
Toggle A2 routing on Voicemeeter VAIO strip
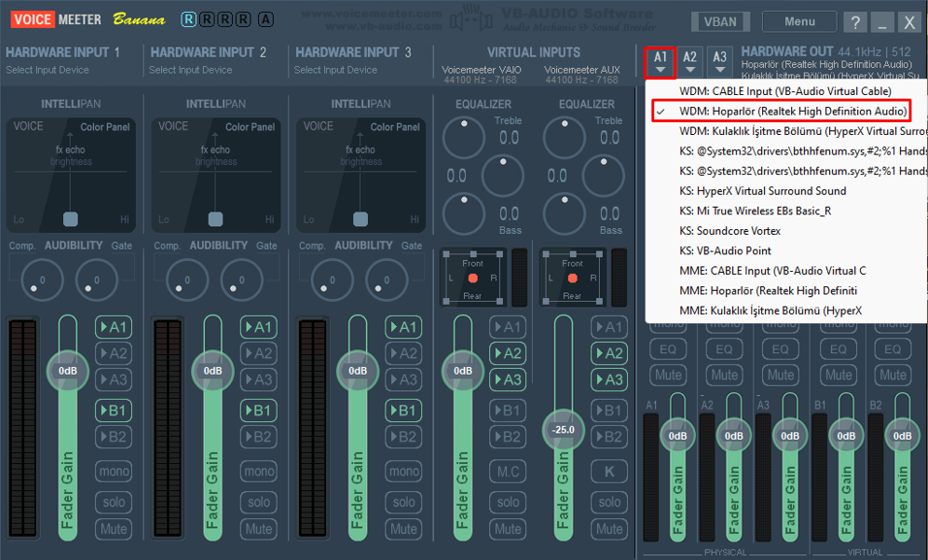(508, 353)
